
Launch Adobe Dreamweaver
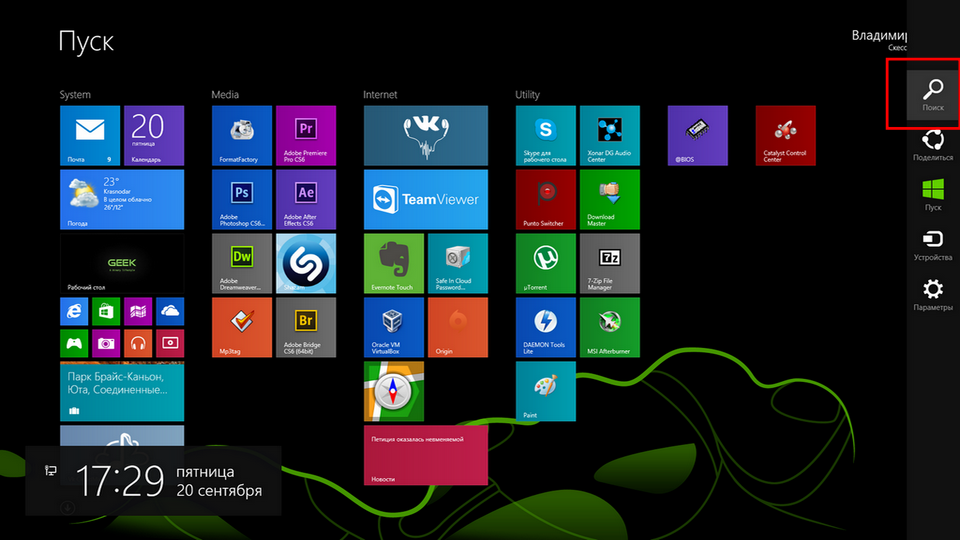tap(242, 263)
